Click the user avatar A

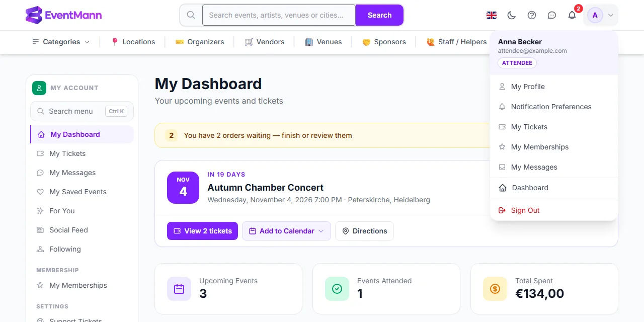[x=595, y=15]
